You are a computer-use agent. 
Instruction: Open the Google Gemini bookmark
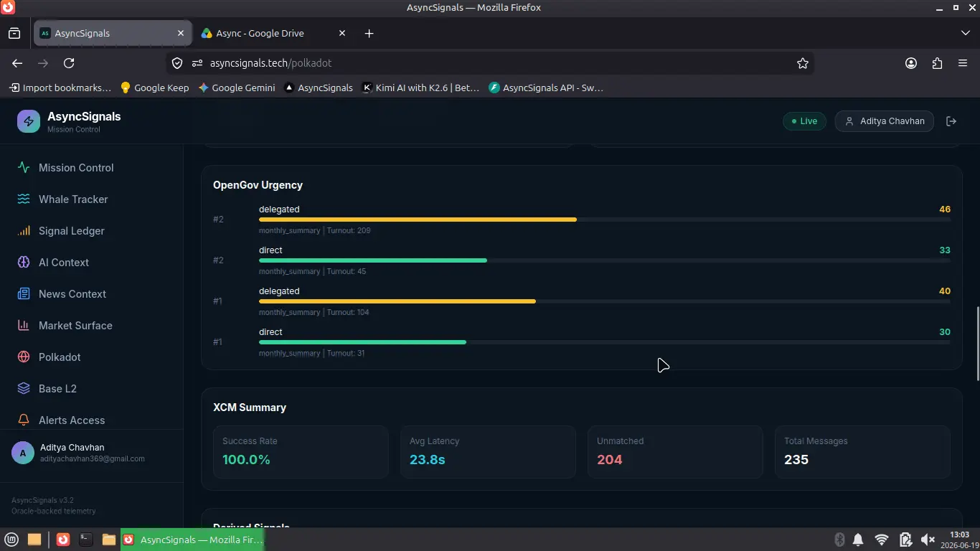tap(237, 88)
